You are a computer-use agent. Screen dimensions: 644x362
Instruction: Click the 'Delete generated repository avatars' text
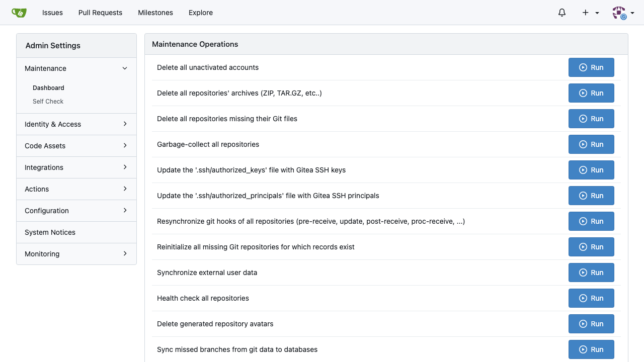(215, 324)
